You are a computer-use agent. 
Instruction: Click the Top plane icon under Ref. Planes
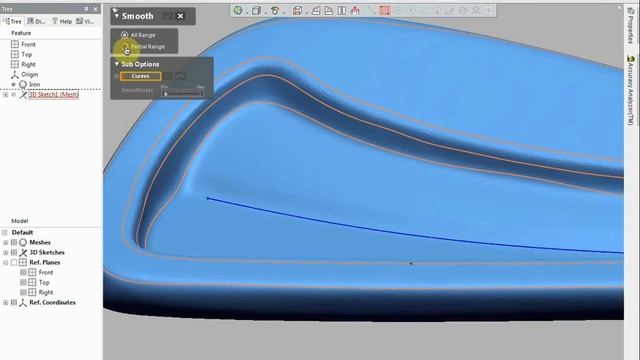[x=32, y=282]
